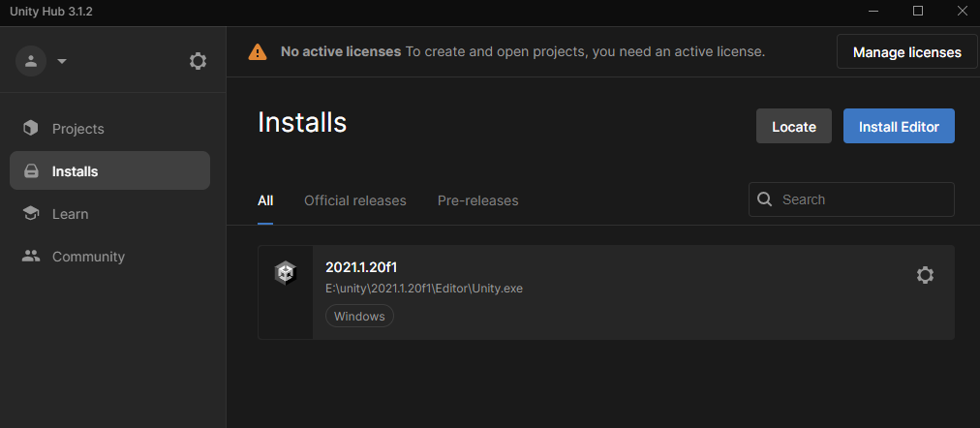
Task: Expand the account dropdown arrow
Action: click(62, 61)
